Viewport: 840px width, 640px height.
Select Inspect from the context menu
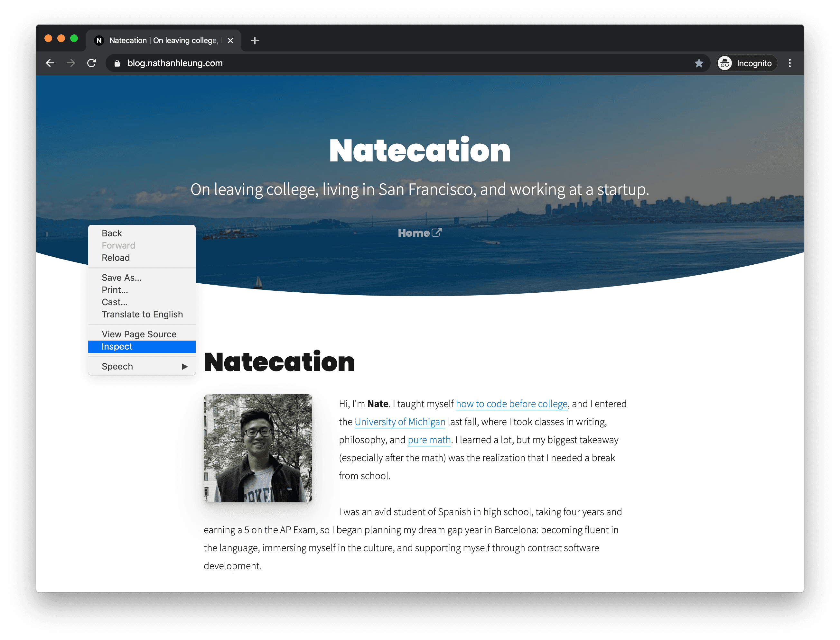[141, 346]
